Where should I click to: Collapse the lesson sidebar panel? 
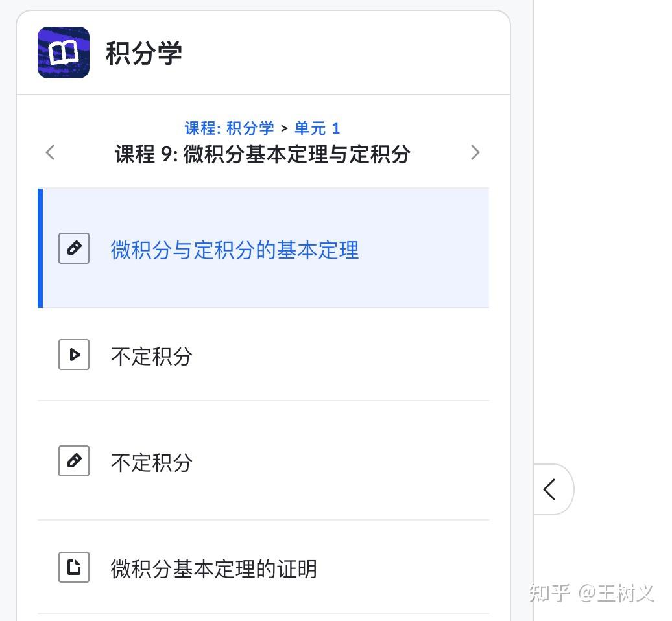[551, 489]
